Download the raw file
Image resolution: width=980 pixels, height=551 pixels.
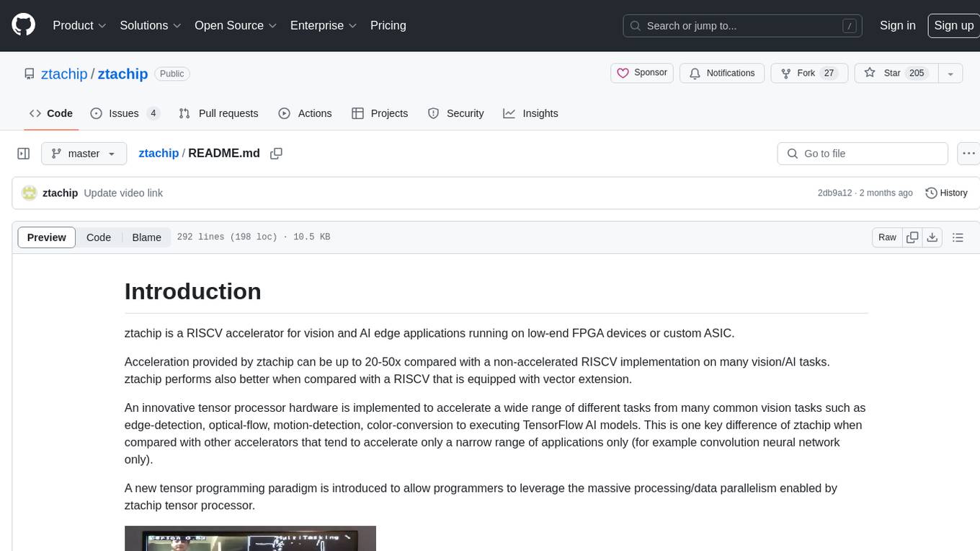click(x=932, y=237)
